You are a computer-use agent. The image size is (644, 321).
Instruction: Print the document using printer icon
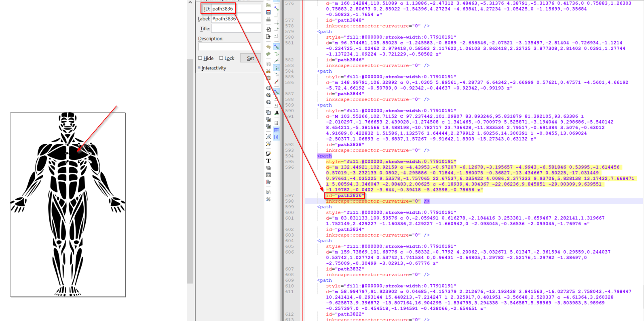(268, 19)
